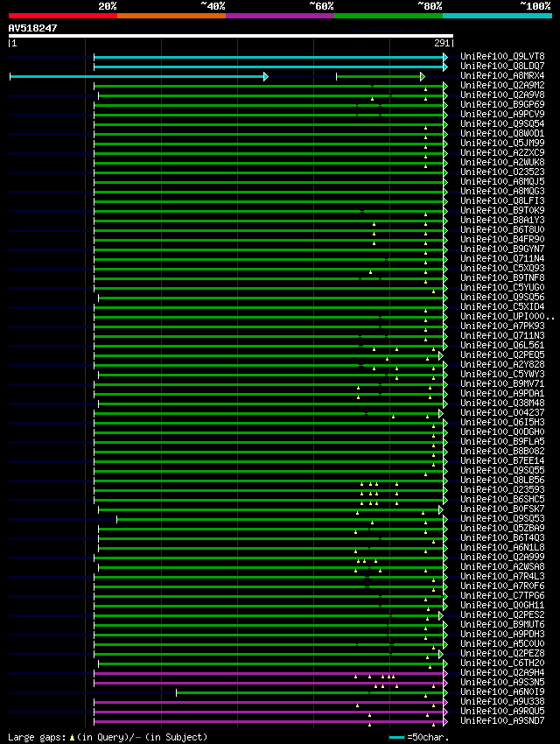Select the UniRef100_B6SHC5 label
Screen dimensions: 560x744
(x=502, y=500)
